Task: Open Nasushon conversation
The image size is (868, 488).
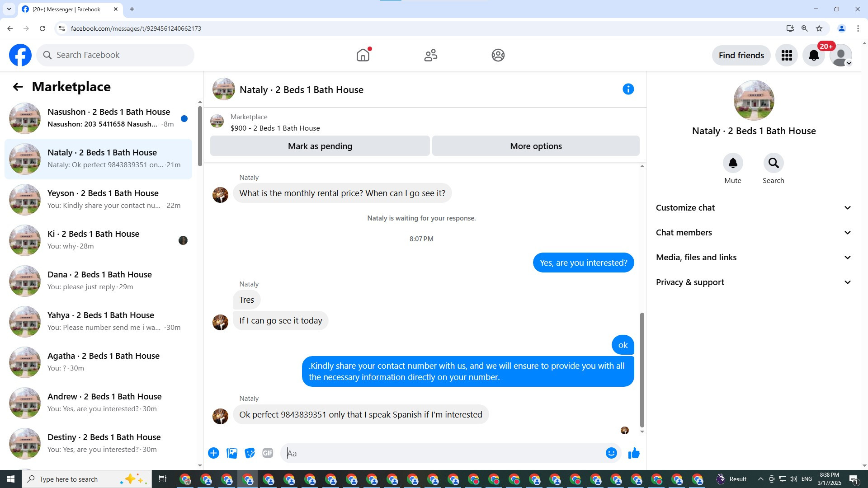Action: point(98,118)
